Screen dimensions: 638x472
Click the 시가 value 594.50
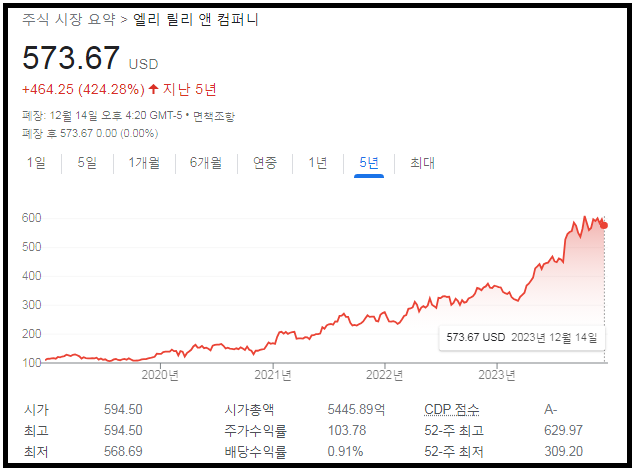click(x=123, y=409)
